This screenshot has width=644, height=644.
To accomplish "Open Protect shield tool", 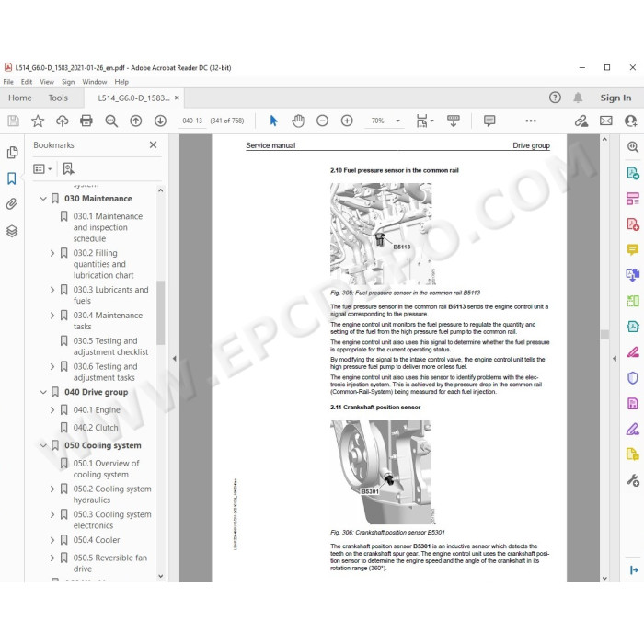I will pos(633,377).
